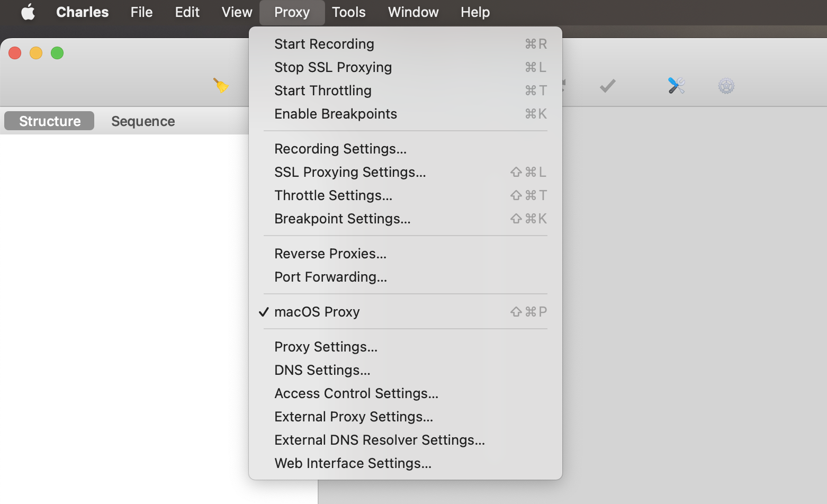Open External Proxy Settings…
Screen dimensions: 827x504
pos(406,417)
